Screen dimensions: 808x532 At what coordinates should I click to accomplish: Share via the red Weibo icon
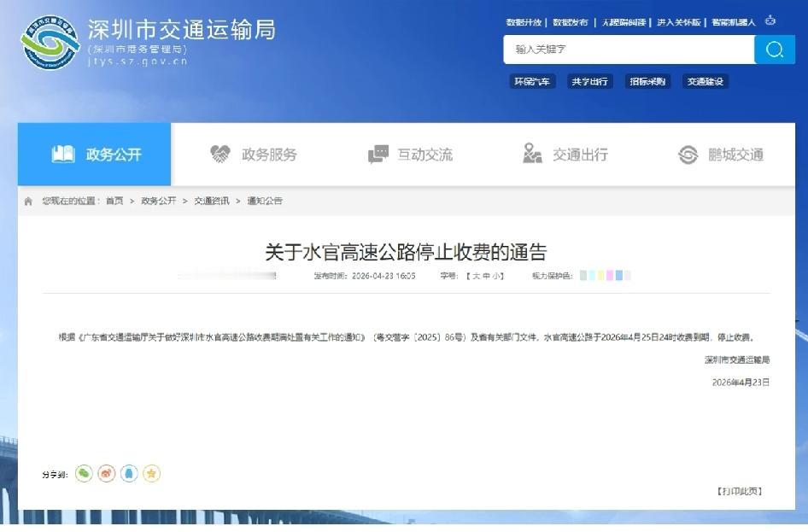tap(107, 472)
